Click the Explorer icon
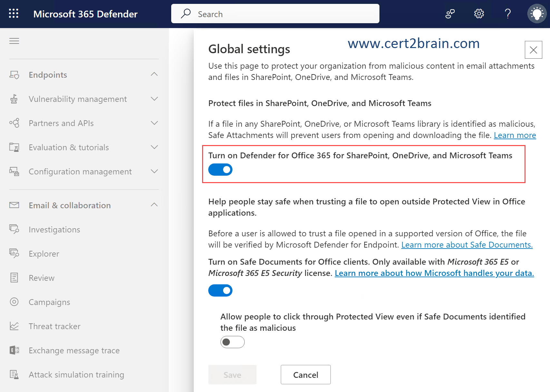 14,253
